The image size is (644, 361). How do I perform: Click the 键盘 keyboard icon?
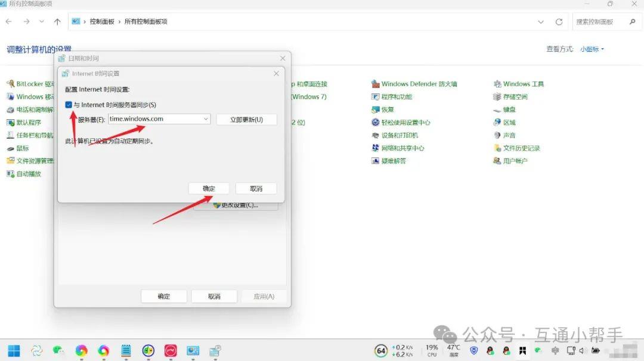pyautogui.click(x=497, y=110)
